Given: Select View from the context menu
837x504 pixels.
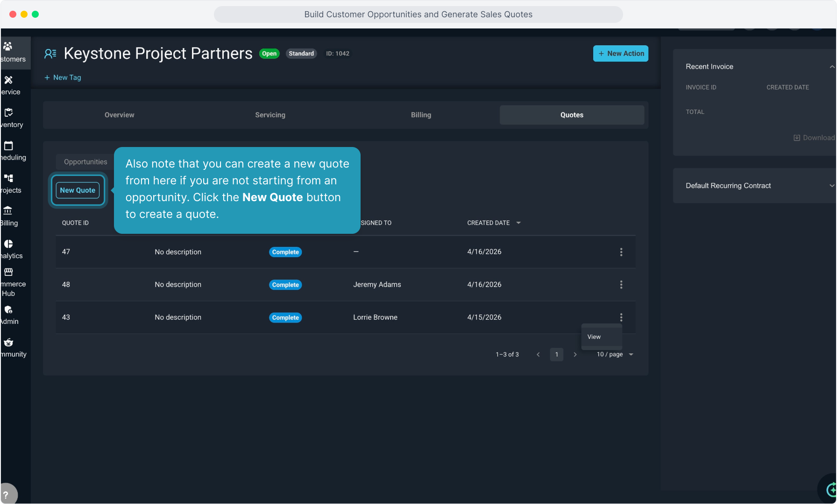Looking at the screenshot, I should [x=594, y=337].
